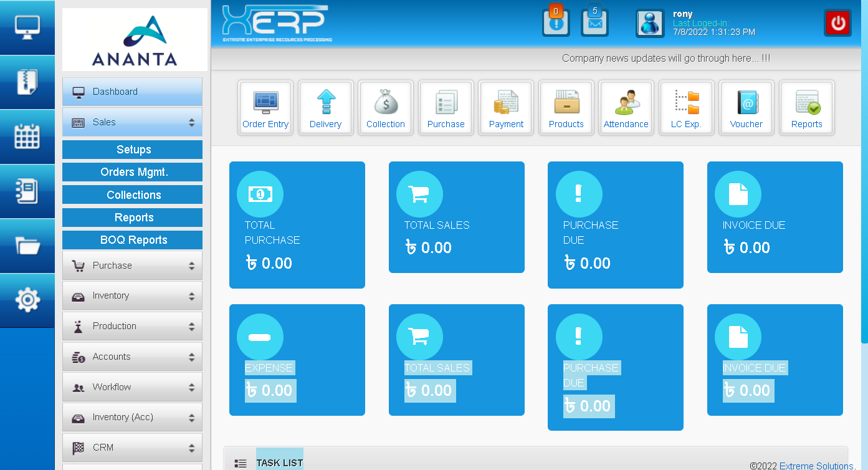Expand the Inventory sidebar section

tap(132, 295)
